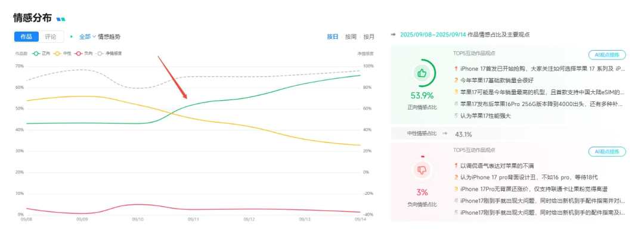Click the logo mark beside 情感分布 title

click(x=61, y=19)
